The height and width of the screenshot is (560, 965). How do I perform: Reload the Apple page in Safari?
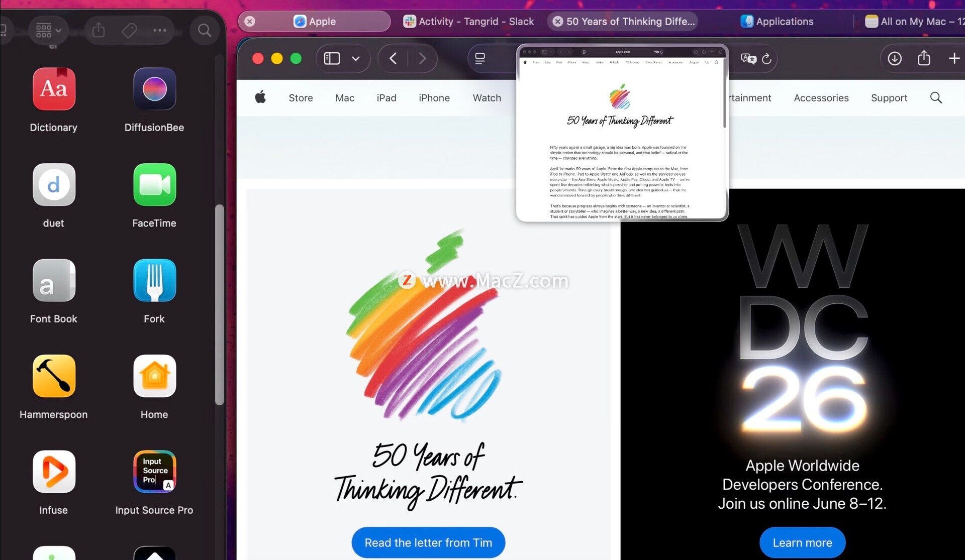click(766, 59)
